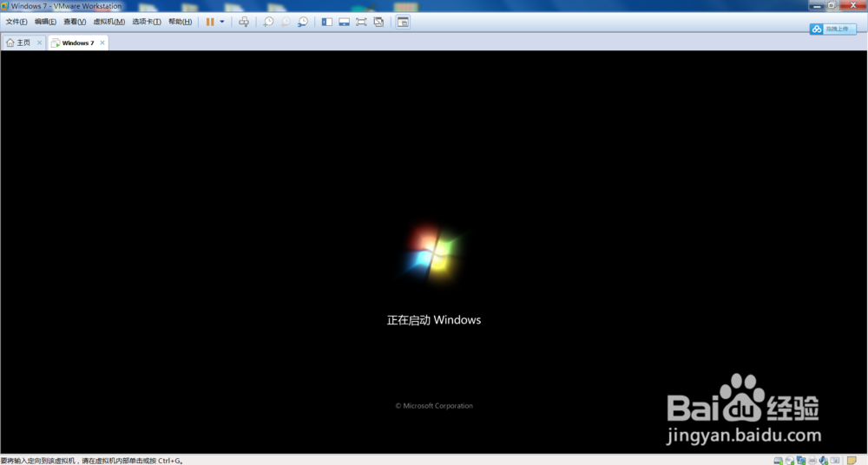868x465 pixels.
Task: Toggle the thumbnail bar view icon
Action: (x=345, y=22)
